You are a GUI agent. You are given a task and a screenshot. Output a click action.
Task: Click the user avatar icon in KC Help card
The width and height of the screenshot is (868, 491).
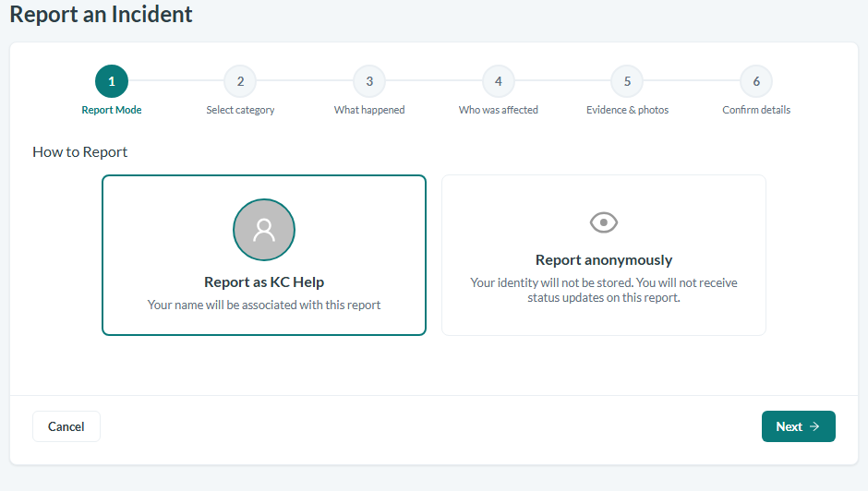(264, 230)
